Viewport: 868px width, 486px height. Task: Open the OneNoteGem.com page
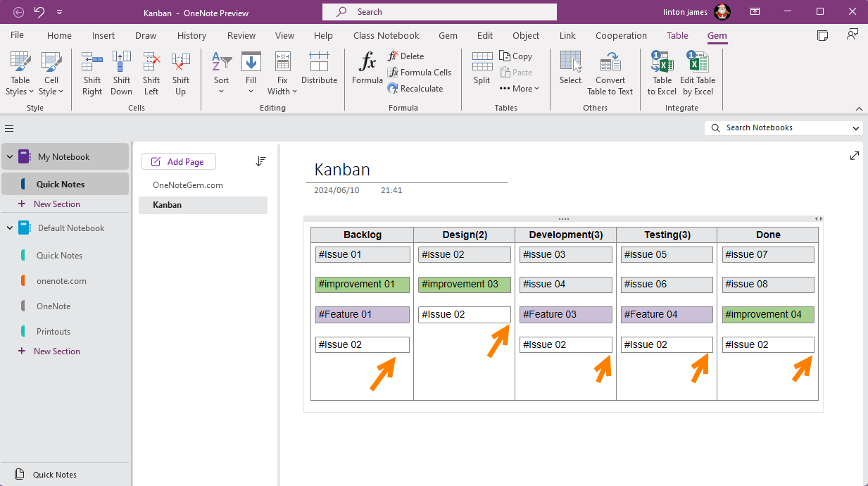(x=188, y=185)
